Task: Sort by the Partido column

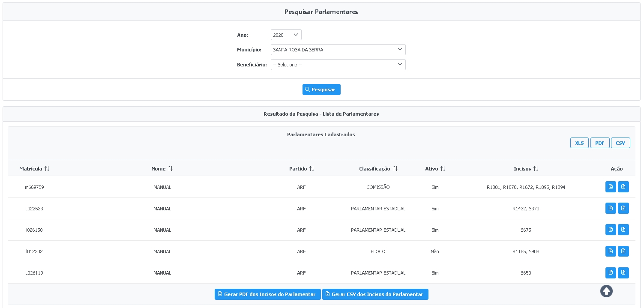Action: click(x=312, y=169)
